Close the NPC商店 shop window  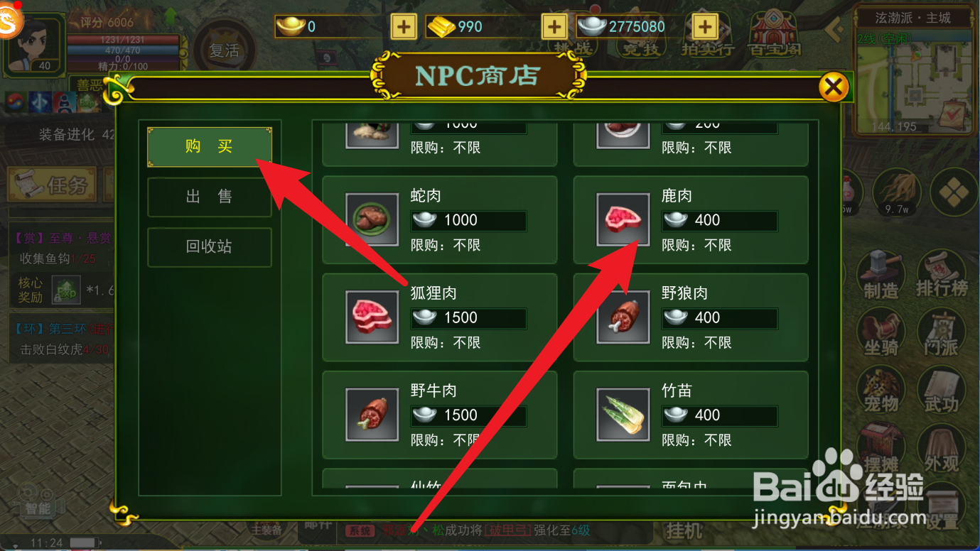pos(834,87)
